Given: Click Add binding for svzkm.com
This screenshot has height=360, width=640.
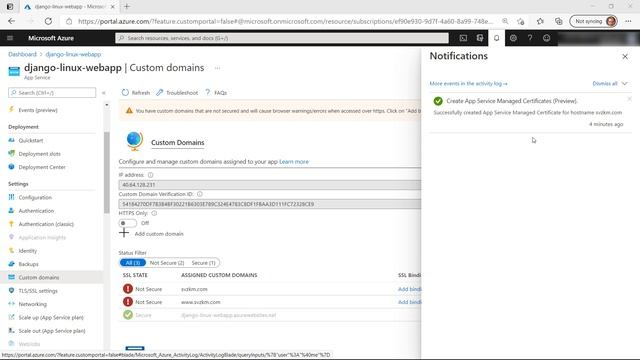Looking at the screenshot, I should 409,289.
